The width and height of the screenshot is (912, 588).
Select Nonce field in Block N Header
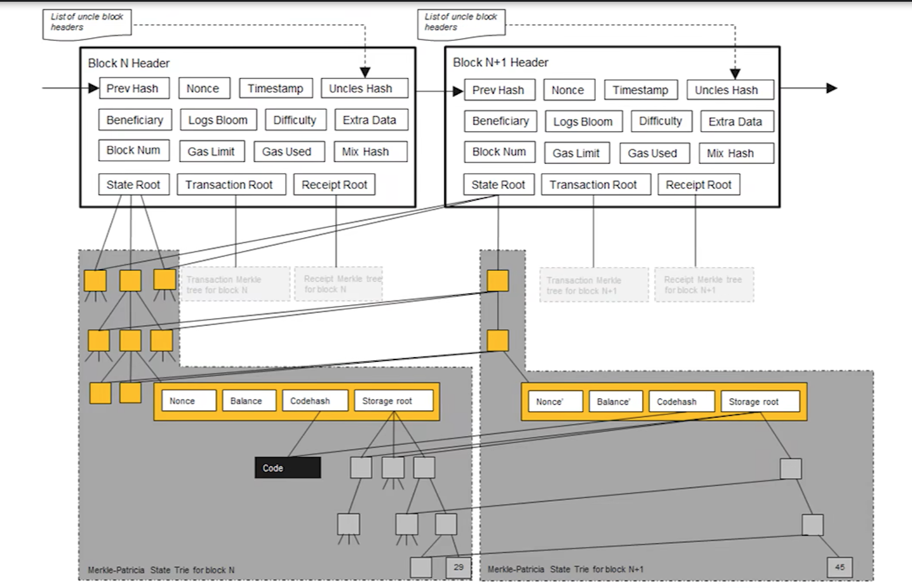[204, 88]
